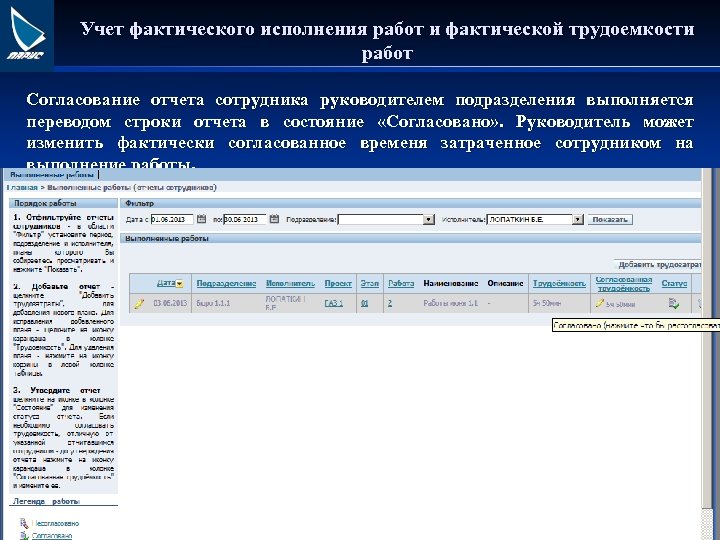This screenshot has height=540, width=720.
Task: Click the Согласовано legend link
Action: [x=52, y=535]
